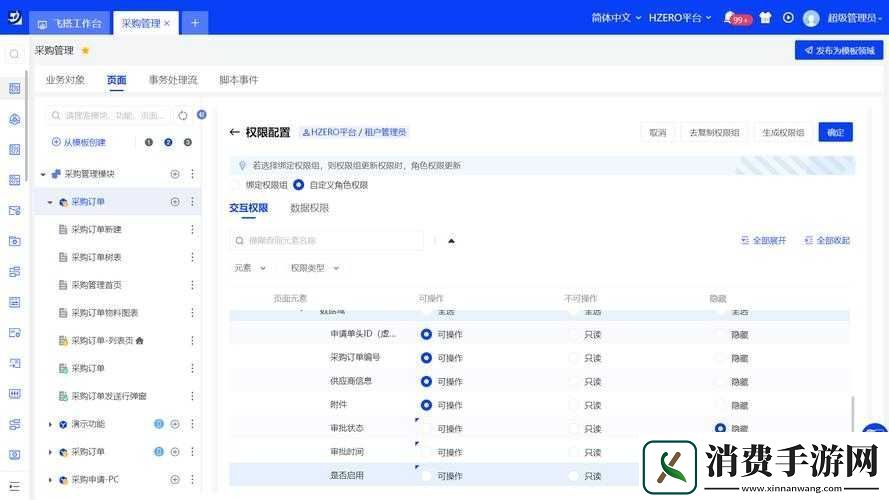The width and height of the screenshot is (889, 500).
Task: Open the more menu for 采购订单-列表页
Action: click(192, 340)
